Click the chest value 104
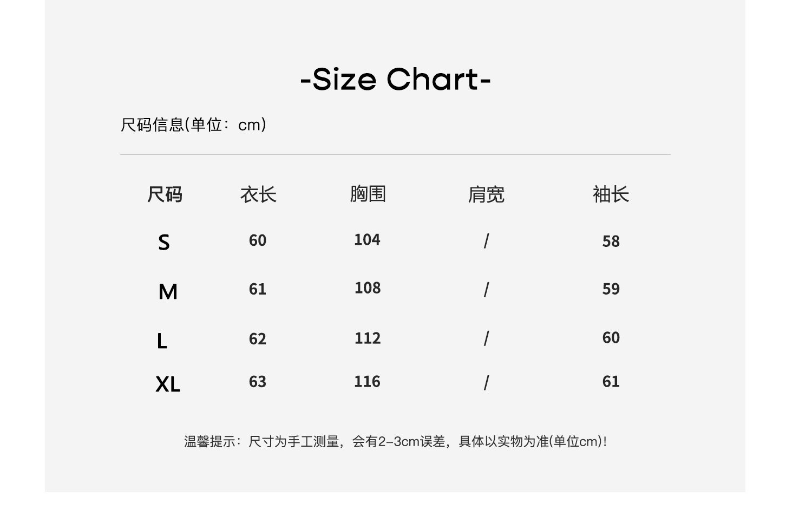The height and width of the screenshot is (529, 812). 367,240
